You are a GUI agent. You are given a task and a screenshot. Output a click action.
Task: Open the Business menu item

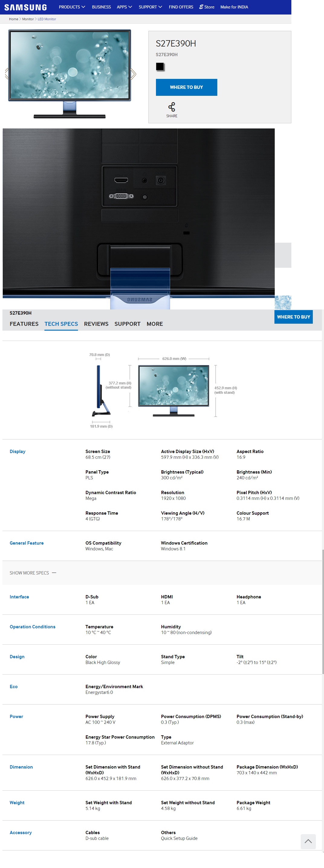coord(101,7)
